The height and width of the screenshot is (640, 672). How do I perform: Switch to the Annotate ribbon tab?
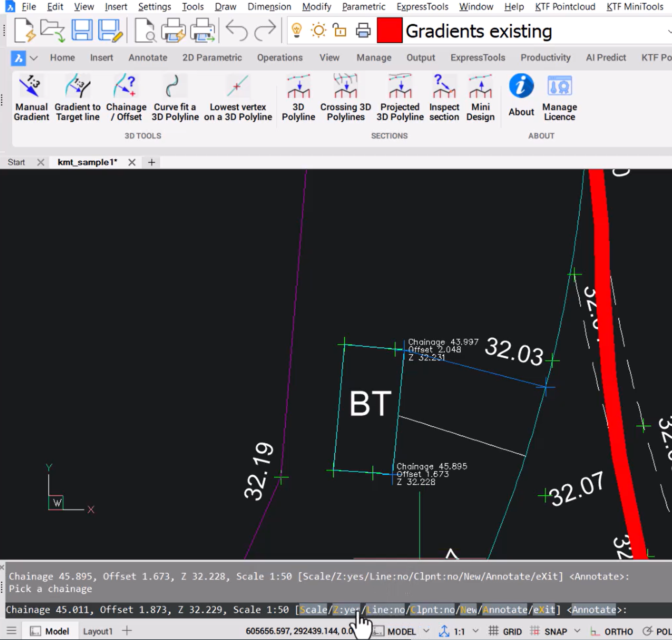click(147, 58)
